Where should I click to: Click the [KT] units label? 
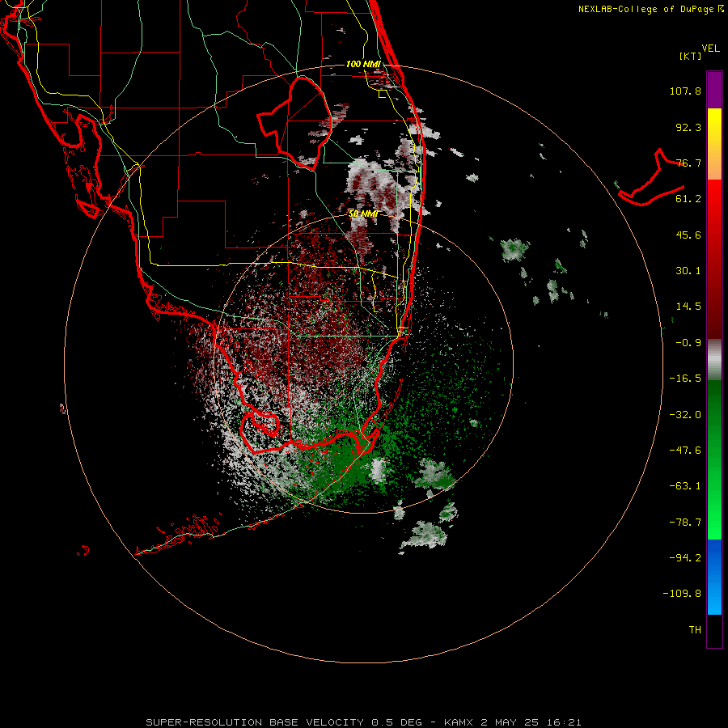691,56
